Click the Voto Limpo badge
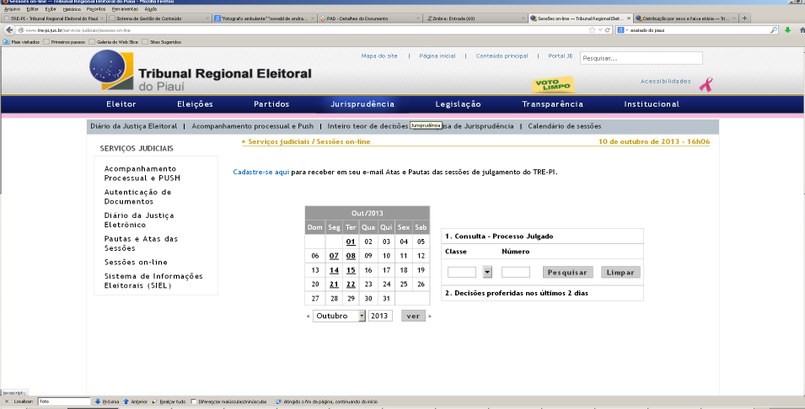 (x=553, y=84)
